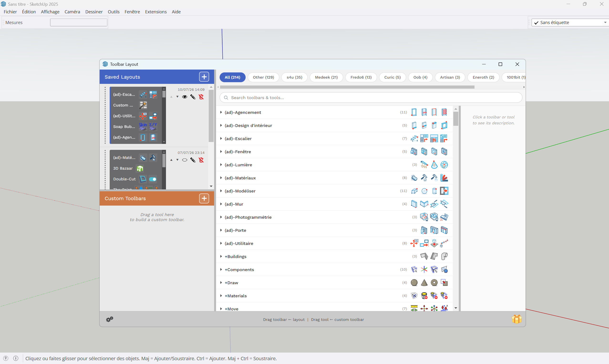Click the Search toolbars & tools field
Image resolution: width=609 pixels, height=364 pixels.
coord(371,98)
